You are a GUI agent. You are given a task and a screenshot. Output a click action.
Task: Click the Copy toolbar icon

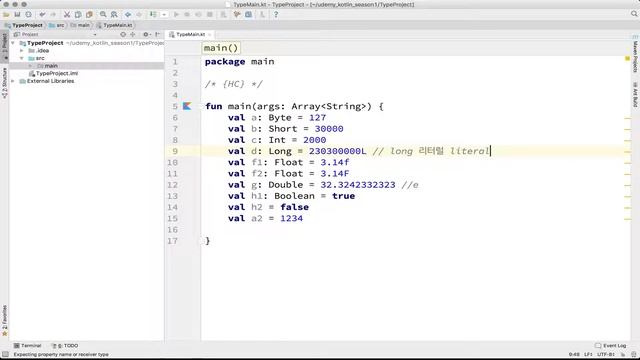point(78,15)
